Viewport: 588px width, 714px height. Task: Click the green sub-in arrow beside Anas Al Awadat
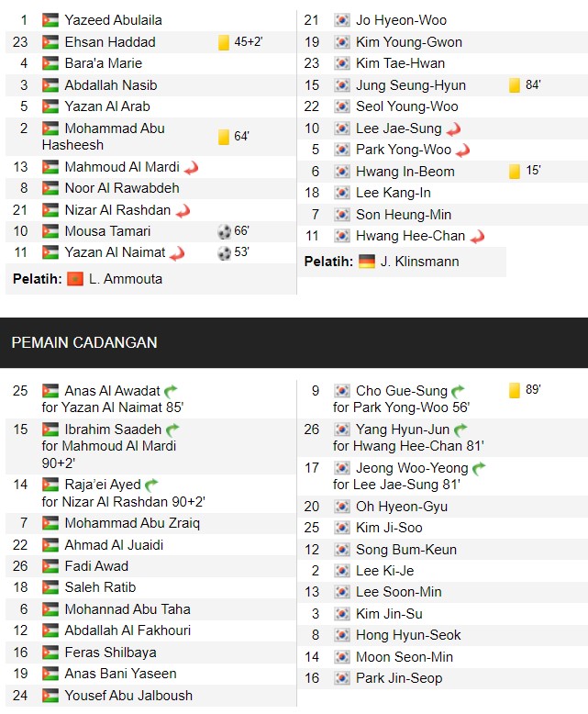(x=171, y=391)
